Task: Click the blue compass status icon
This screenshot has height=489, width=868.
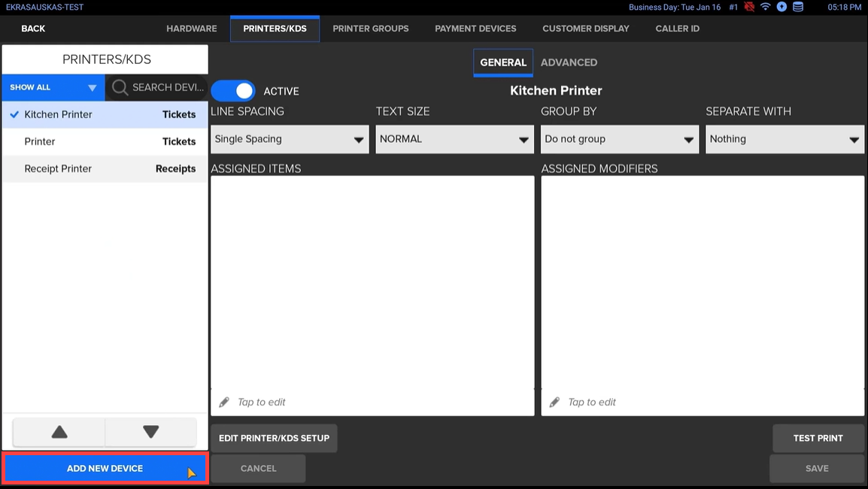Action: (x=782, y=7)
